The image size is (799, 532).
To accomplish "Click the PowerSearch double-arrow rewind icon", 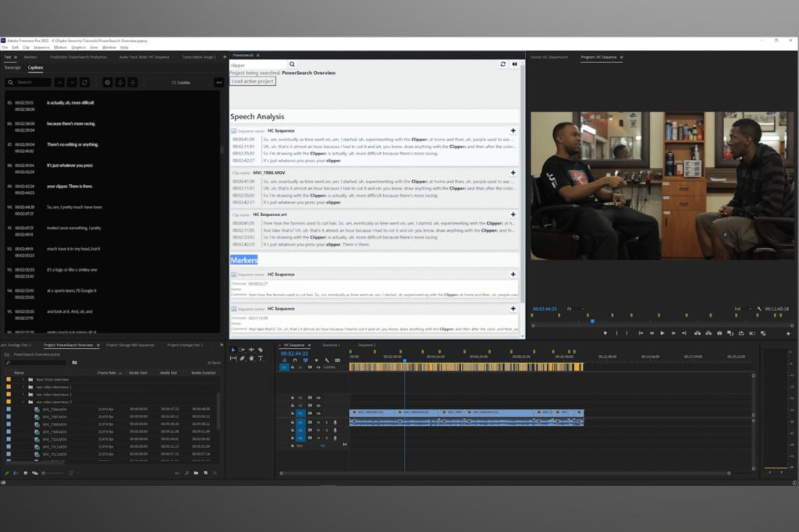I will [515, 64].
